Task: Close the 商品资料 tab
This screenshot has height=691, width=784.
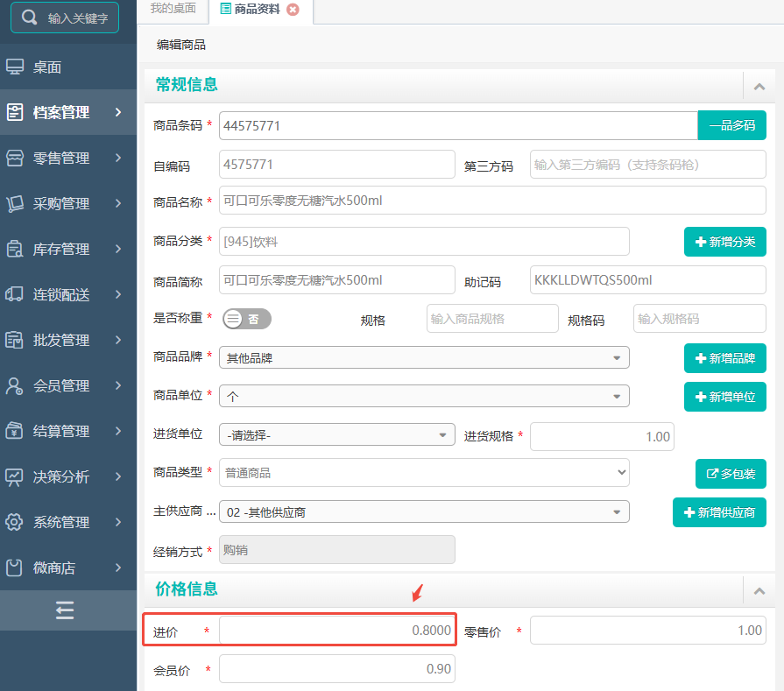Action: click(x=293, y=10)
